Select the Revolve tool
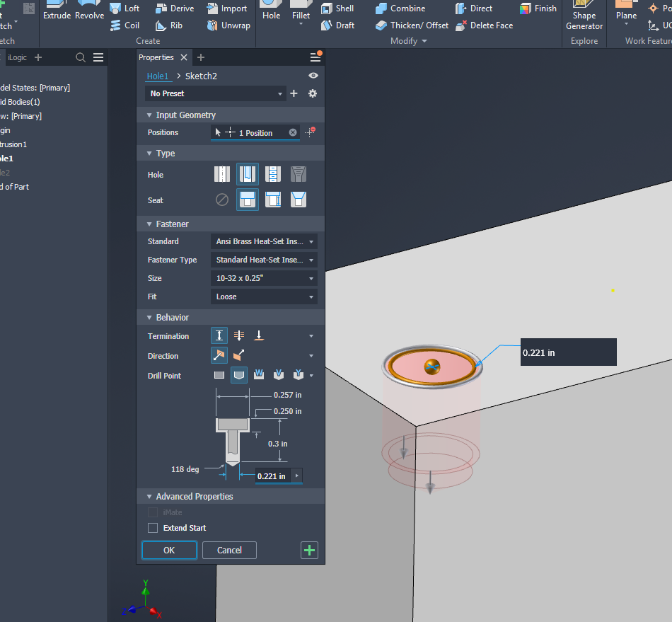This screenshot has height=622, width=672. coord(89,11)
